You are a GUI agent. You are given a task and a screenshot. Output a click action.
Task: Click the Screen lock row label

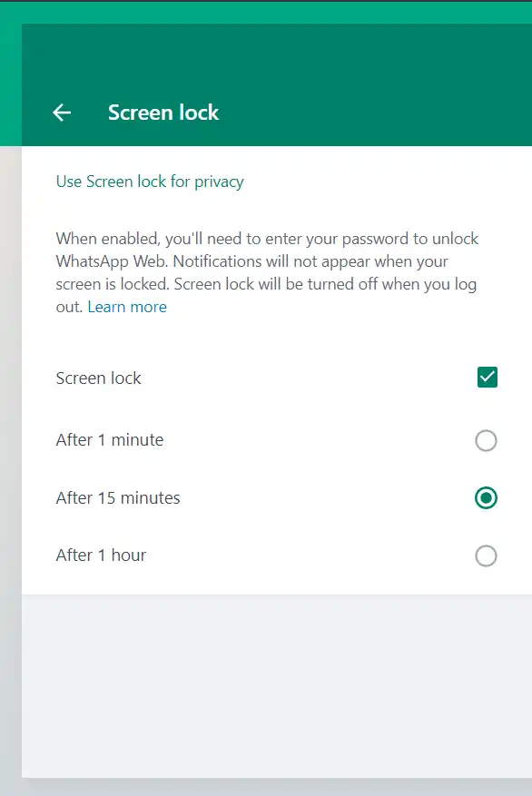tap(98, 378)
